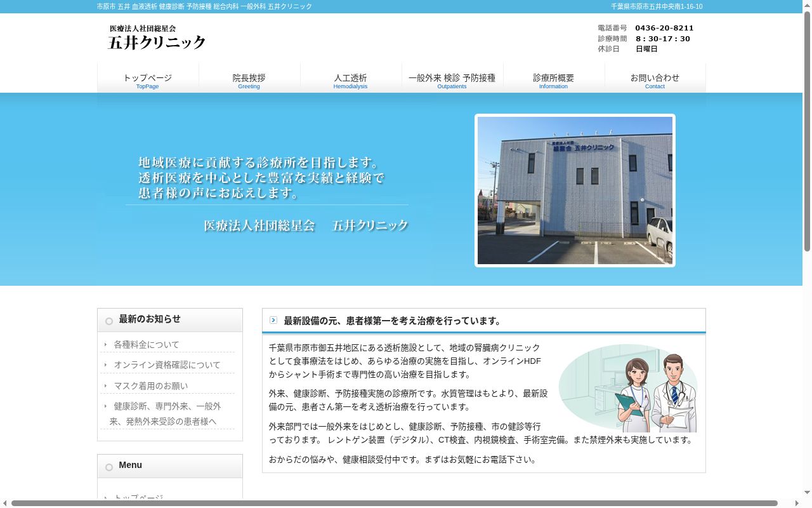This screenshot has height=508, width=812.
Task: Open 健康診断、専門外来 patient notice link
Action: pyautogui.click(x=165, y=414)
